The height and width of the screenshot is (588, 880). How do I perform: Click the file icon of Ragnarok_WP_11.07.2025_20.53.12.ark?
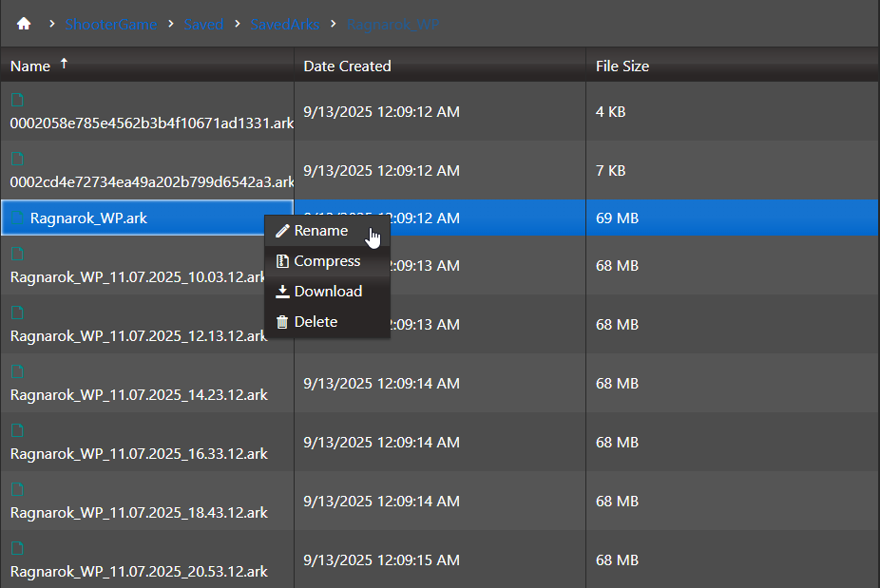17,548
